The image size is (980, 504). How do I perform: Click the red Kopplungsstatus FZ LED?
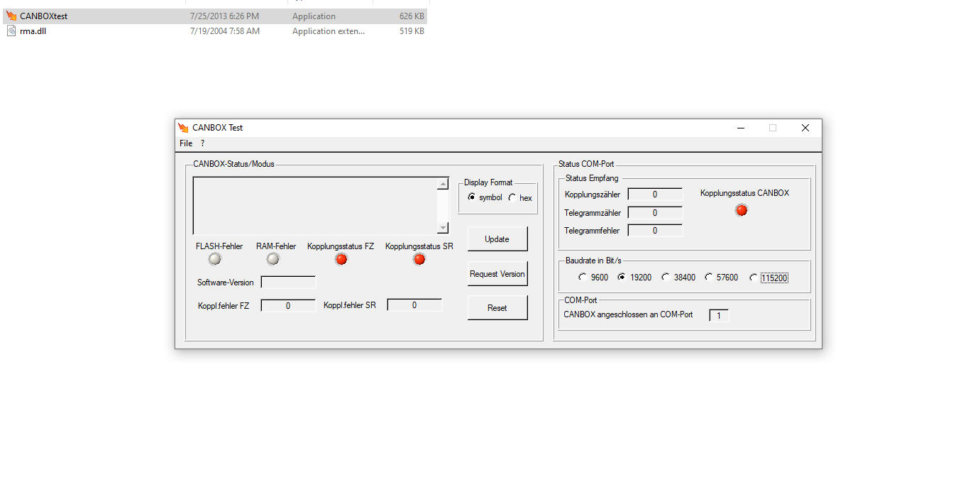pyautogui.click(x=341, y=259)
